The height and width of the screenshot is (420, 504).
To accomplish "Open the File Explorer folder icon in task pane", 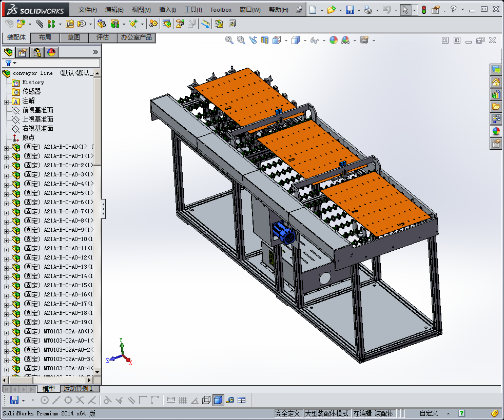I will (496, 106).
